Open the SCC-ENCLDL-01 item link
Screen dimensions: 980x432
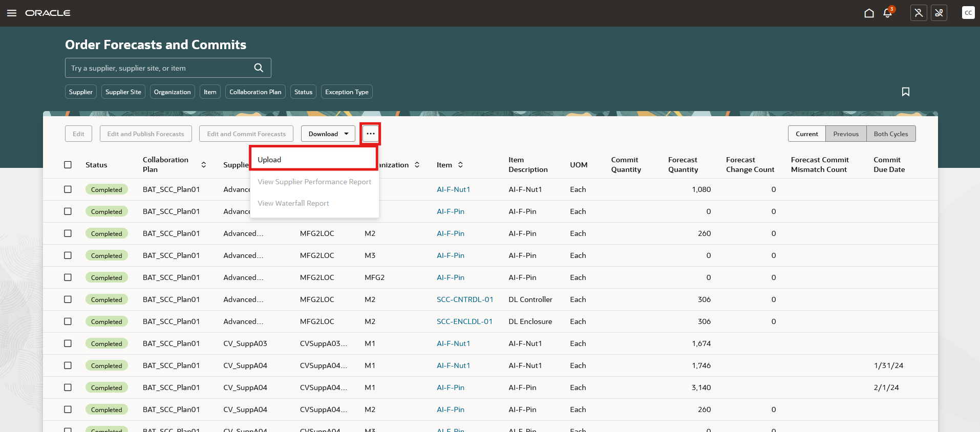pyautogui.click(x=464, y=321)
